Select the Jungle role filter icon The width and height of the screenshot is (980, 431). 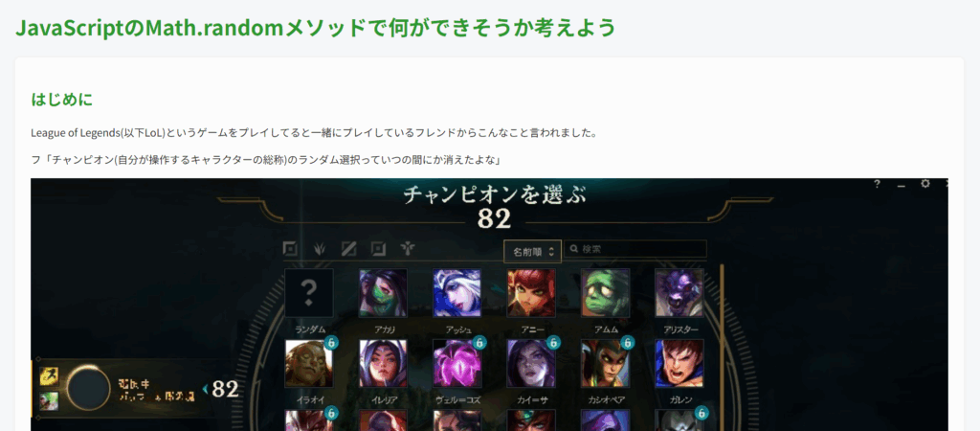(x=320, y=249)
